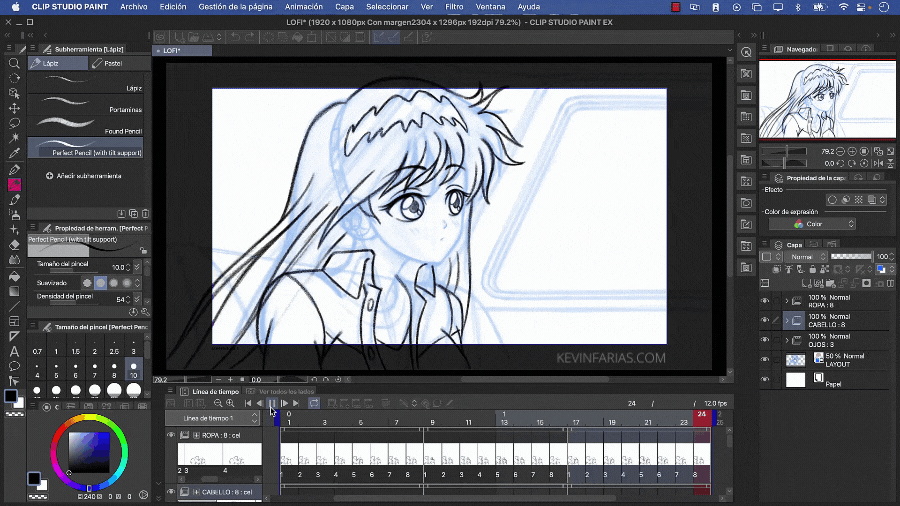This screenshot has height=506, width=900.
Task: Select the Lasso selection tool
Action: coord(14,123)
